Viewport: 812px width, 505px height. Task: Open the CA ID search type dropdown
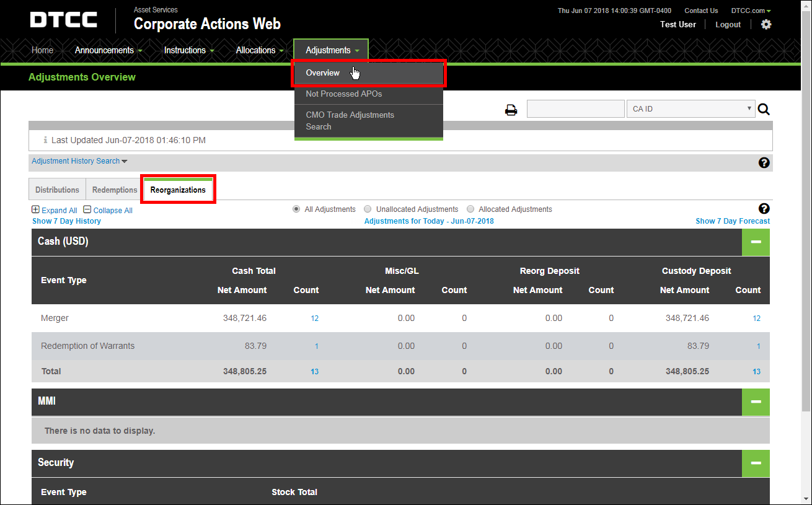[x=691, y=109]
